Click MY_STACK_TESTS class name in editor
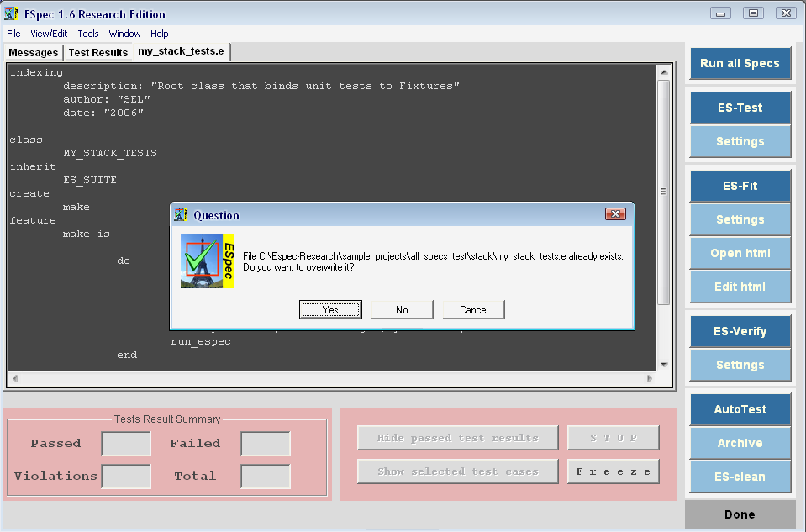The height and width of the screenshot is (532, 806). pos(110,153)
